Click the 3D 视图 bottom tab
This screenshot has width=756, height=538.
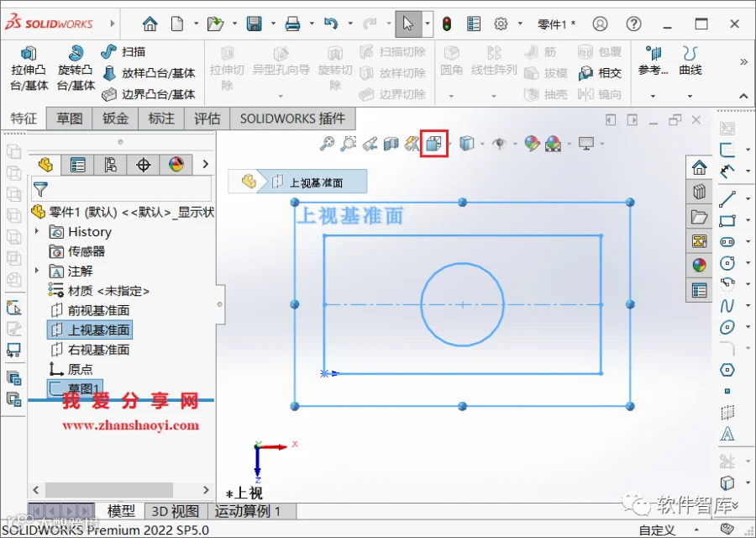[x=176, y=511]
